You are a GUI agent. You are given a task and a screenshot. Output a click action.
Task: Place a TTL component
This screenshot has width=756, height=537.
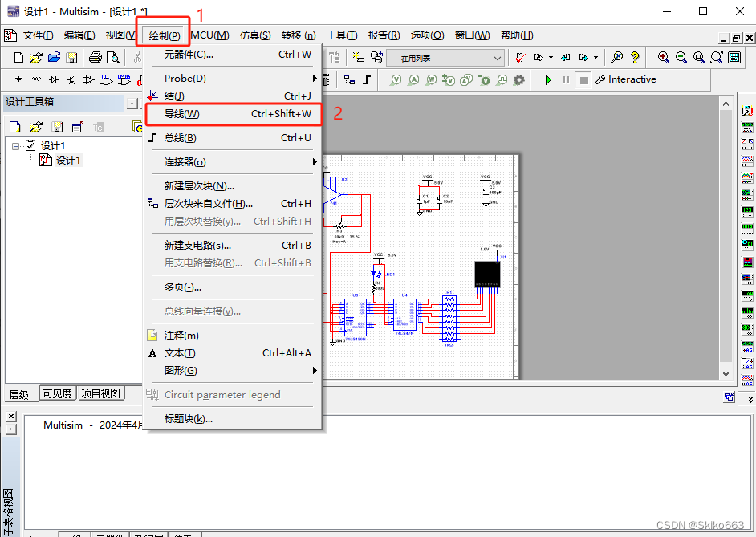106,79
